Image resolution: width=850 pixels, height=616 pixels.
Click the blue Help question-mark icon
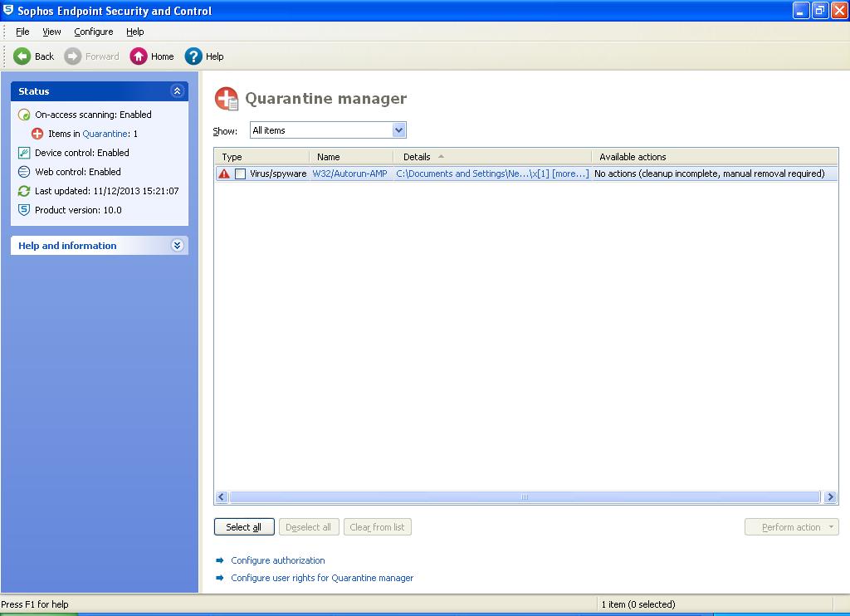pyautogui.click(x=193, y=56)
